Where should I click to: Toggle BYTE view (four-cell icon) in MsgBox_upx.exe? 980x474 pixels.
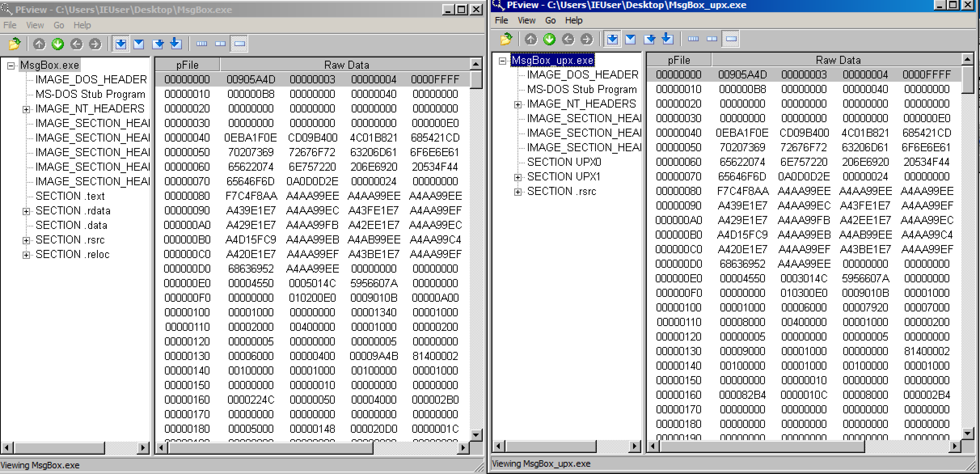pyautogui.click(x=693, y=39)
